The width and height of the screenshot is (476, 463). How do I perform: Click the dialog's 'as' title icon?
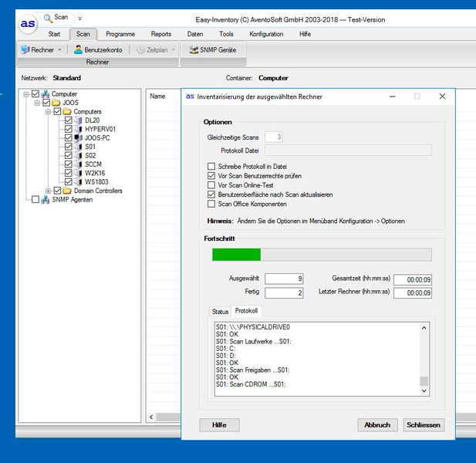point(190,96)
